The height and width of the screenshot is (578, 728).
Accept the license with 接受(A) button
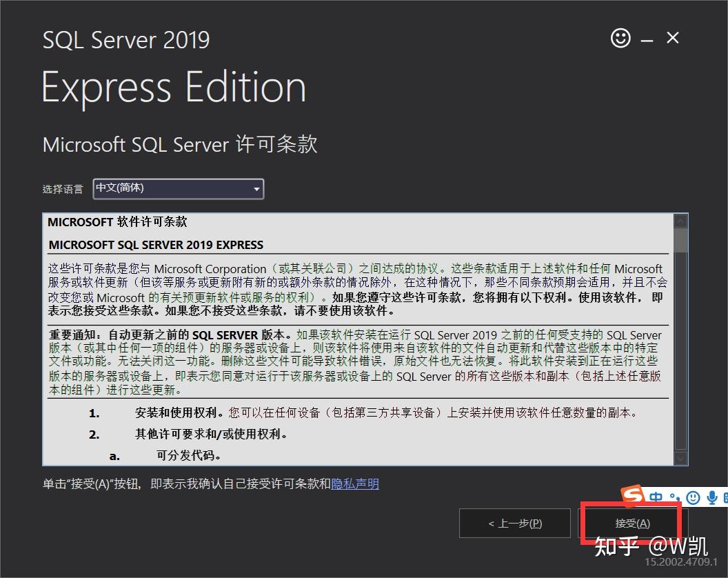coord(632,524)
